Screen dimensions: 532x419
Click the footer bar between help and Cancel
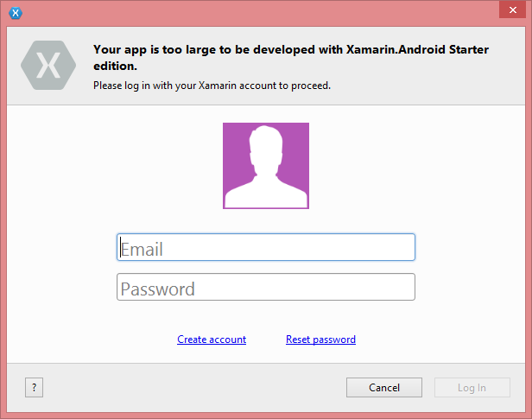click(190, 388)
